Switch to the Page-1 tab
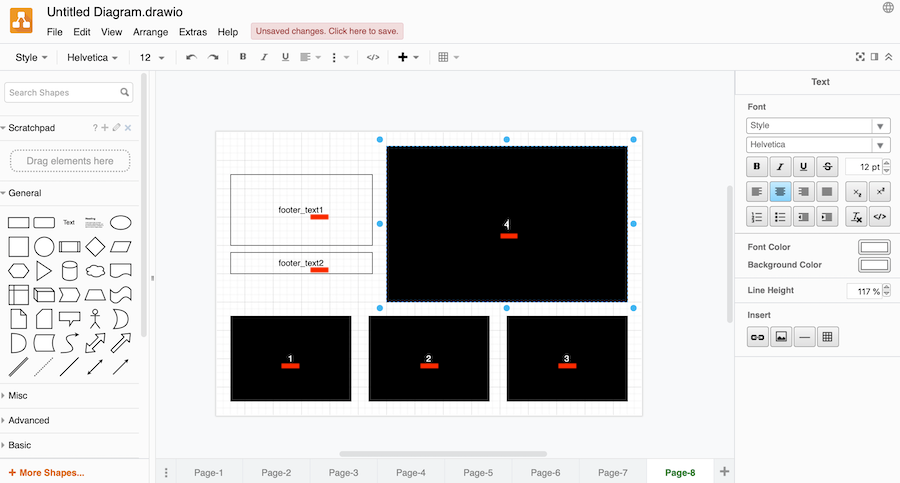The image size is (900, 483). (x=208, y=473)
